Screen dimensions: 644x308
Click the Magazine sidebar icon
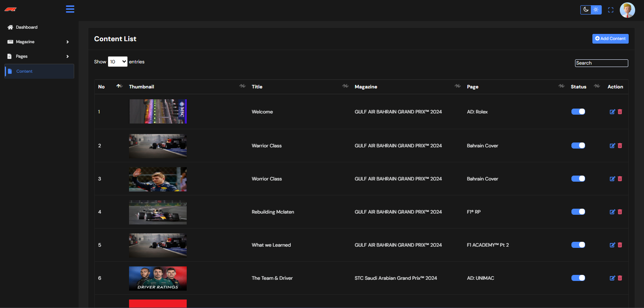pyautogui.click(x=10, y=42)
